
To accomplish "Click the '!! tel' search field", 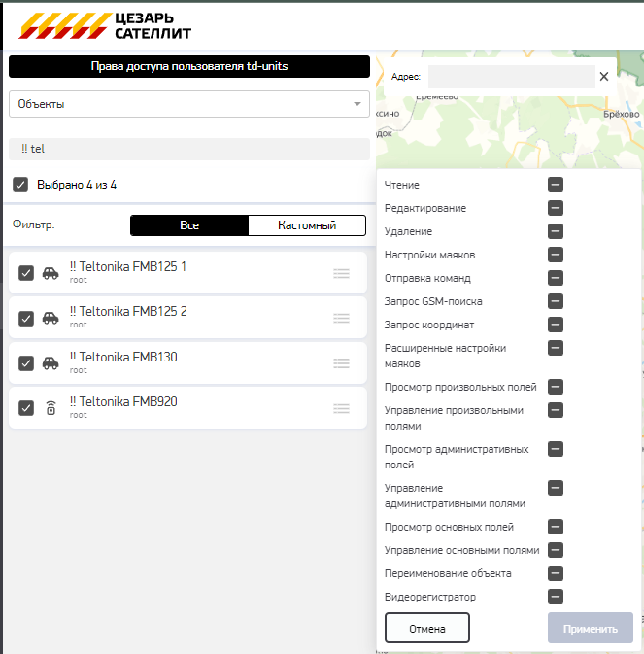I will 189,149.
